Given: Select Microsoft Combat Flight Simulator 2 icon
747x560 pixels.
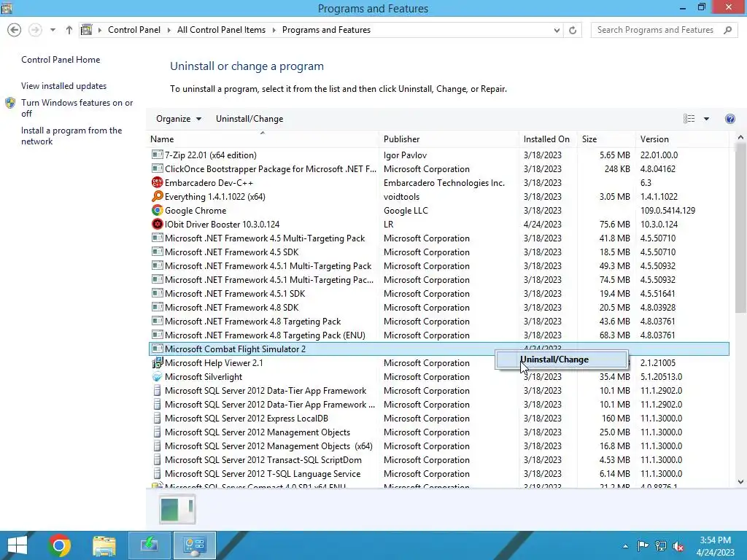Looking at the screenshot, I should pos(157,349).
